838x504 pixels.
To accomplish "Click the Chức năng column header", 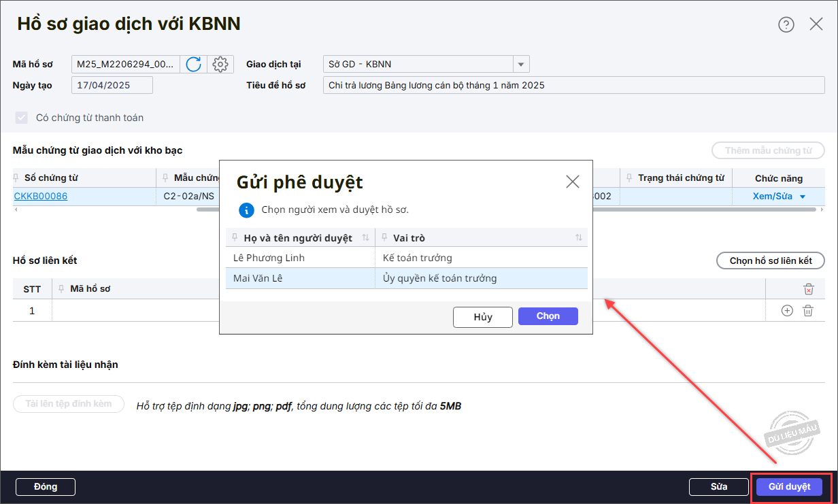I will point(779,178).
